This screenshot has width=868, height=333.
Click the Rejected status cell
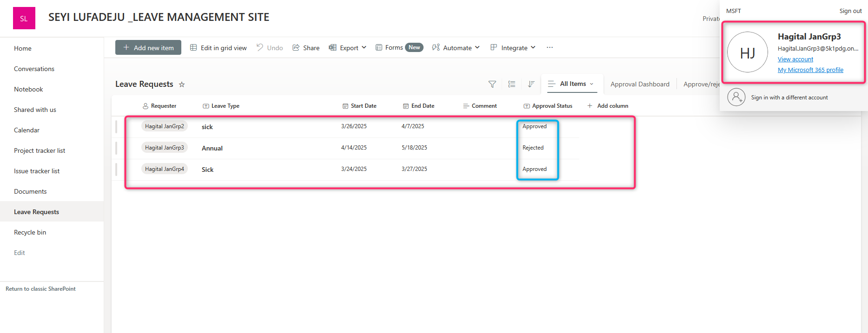click(533, 148)
